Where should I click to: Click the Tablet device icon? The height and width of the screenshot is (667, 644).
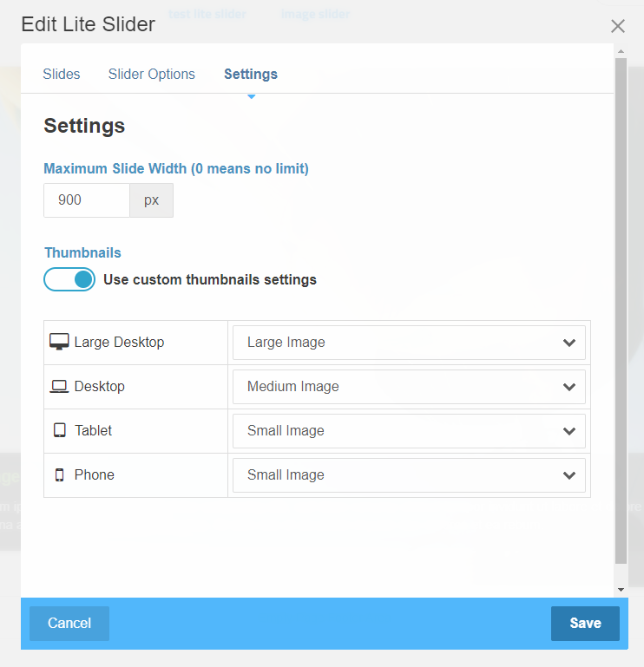[x=59, y=431]
